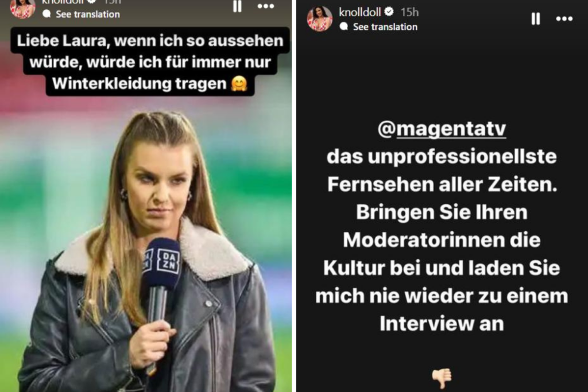Open the @magentatv mention link

tap(442, 129)
